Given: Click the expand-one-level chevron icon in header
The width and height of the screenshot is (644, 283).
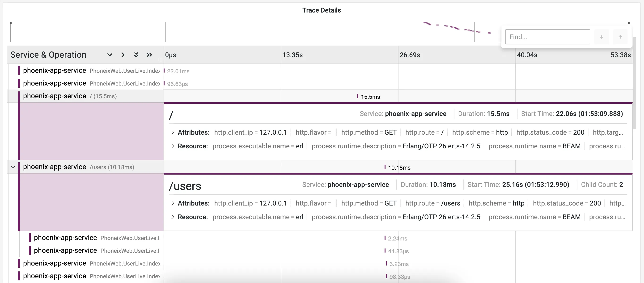Looking at the screenshot, I should [x=110, y=55].
